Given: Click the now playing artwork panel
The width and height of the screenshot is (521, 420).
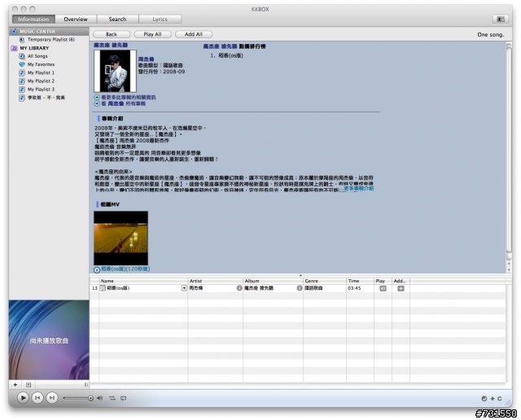Looking at the screenshot, I should click(49, 340).
